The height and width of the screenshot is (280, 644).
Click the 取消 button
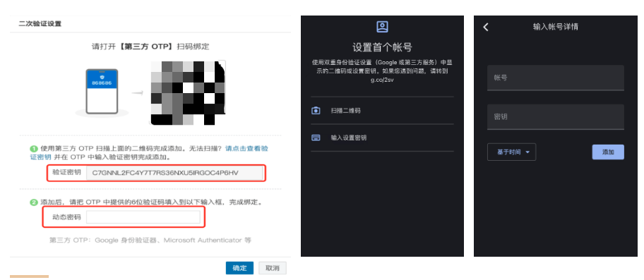coord(273,268)
